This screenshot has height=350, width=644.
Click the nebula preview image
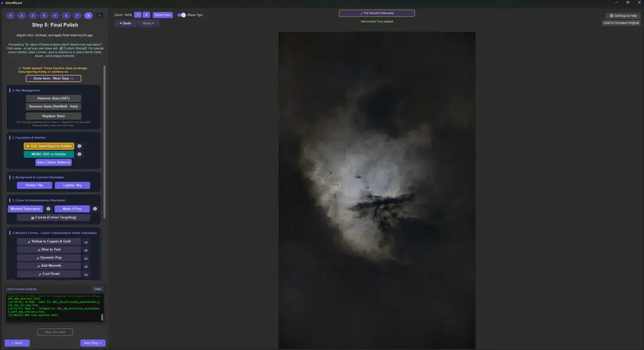click(377, 191)
